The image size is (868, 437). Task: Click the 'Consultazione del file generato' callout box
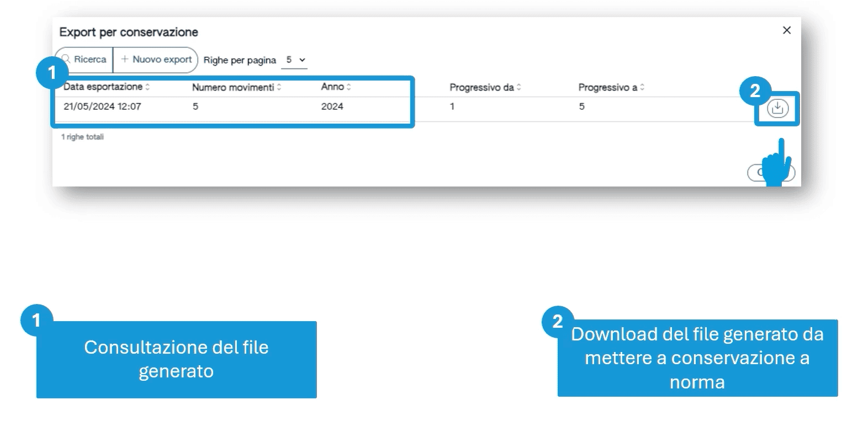click(x=176, y=359)
